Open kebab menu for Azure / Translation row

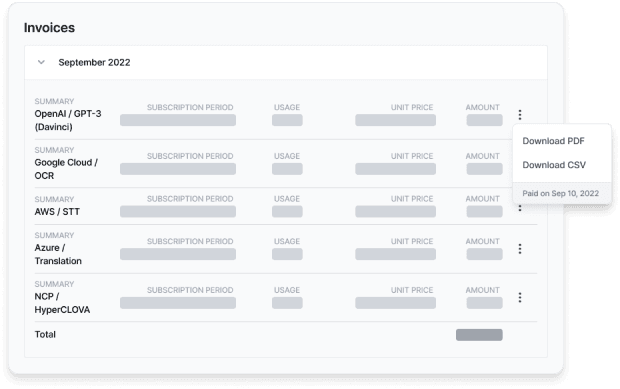(x=520, y=249)
